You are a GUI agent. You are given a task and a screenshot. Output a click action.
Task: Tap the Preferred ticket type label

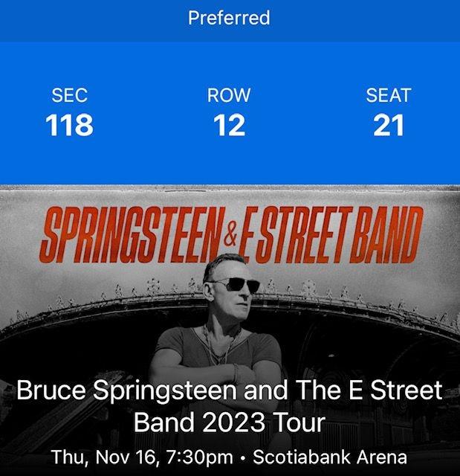click(x=229, y=17)
